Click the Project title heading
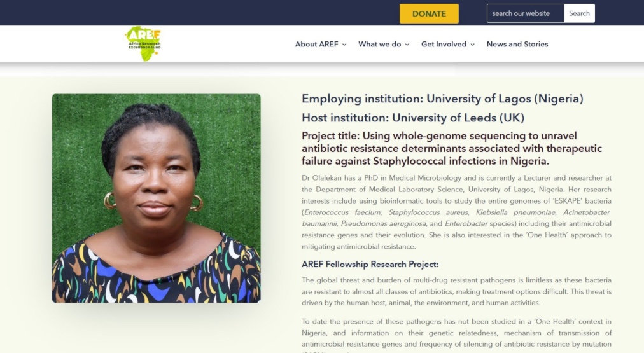 (452, 149)
